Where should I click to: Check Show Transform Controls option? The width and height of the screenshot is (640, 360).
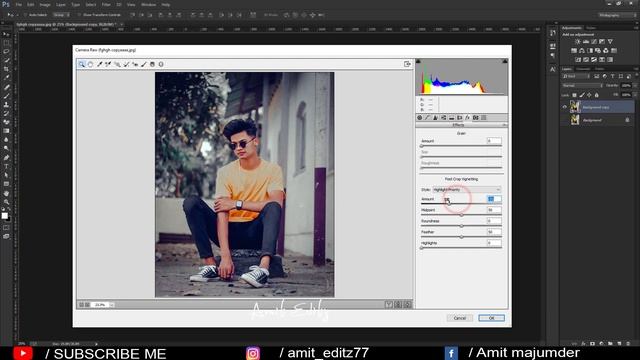79,15
